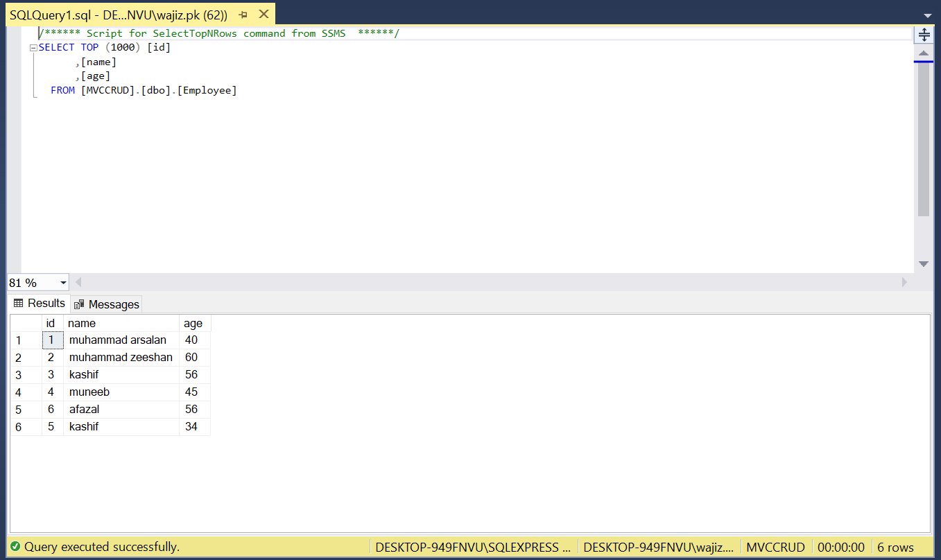The image size is (941, 560).
Task: Click the vertical scrollbar down arrow
Action: [924, 264]
